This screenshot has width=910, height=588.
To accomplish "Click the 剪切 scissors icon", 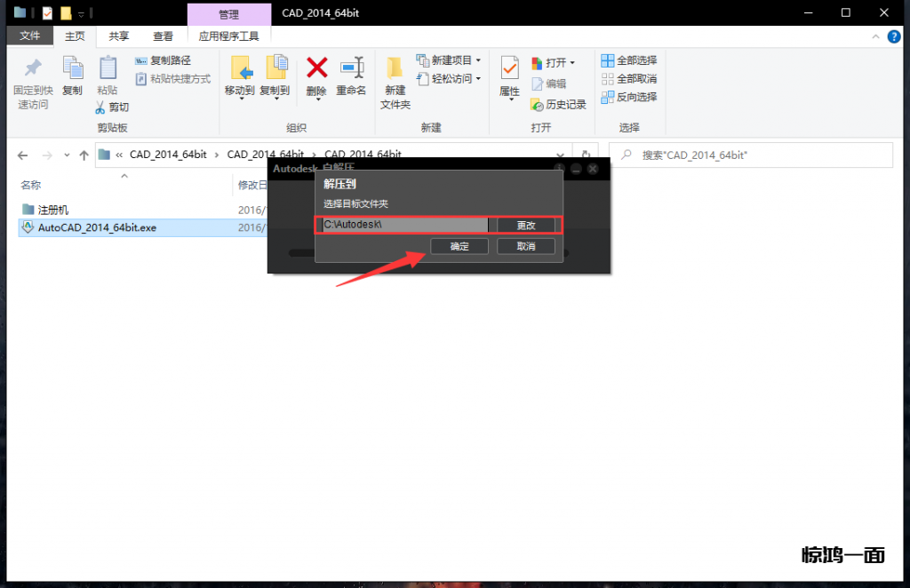I will [100, 107].
